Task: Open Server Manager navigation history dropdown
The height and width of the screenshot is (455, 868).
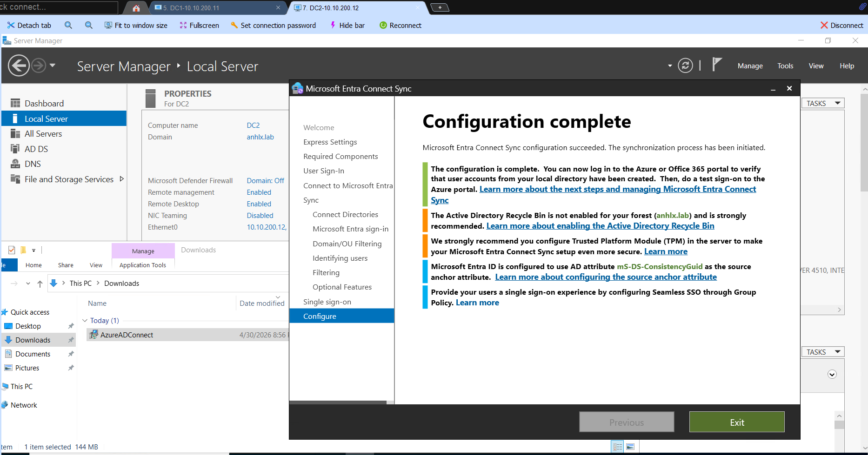Action: click(53, 66)
